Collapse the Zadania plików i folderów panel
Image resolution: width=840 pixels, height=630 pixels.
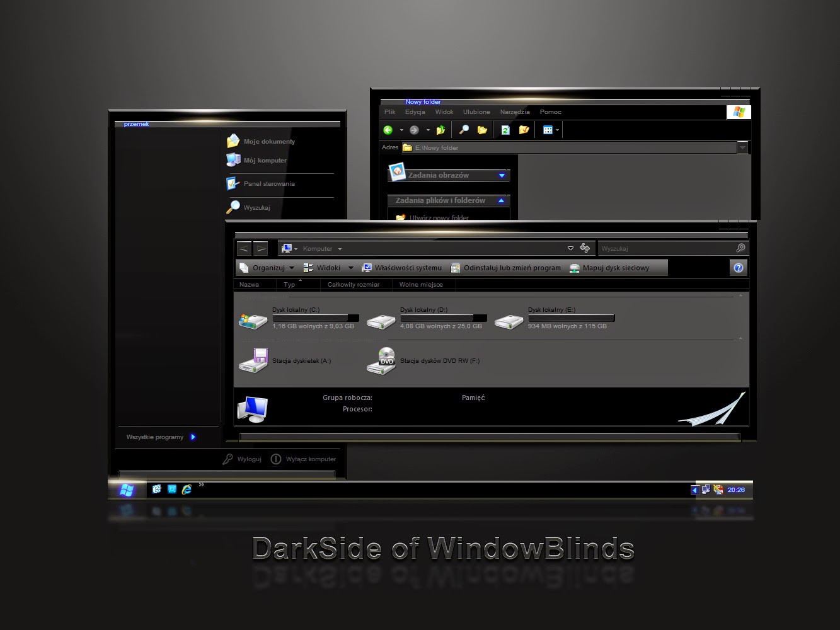click(502, 200)
